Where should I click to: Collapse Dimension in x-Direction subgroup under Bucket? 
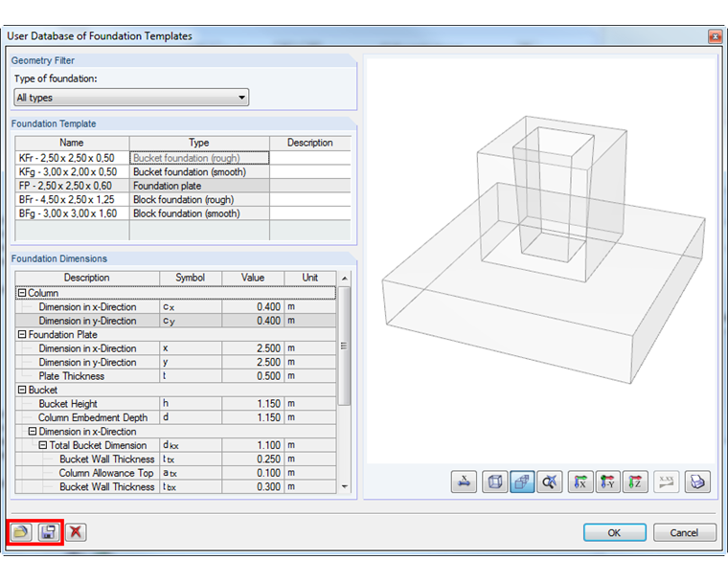click(32, 431)
